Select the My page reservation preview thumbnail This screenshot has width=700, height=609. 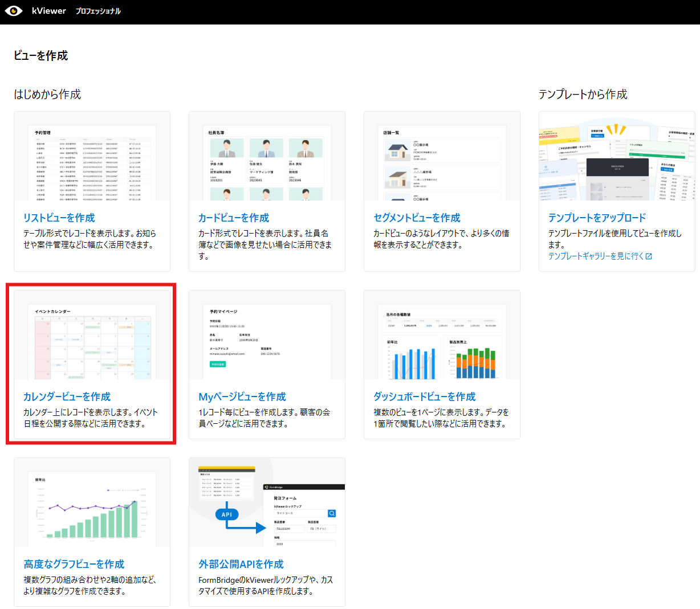pyautogui.click(x=267, y=341)
